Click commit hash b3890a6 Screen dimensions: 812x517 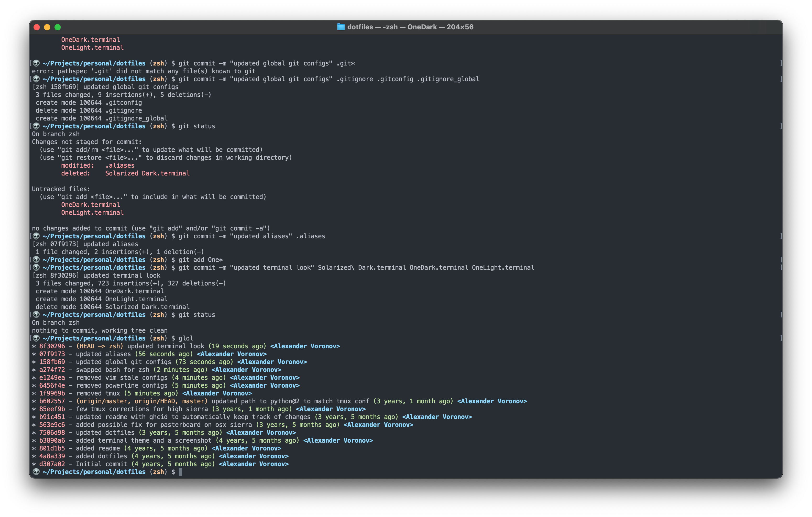(52, 441)
